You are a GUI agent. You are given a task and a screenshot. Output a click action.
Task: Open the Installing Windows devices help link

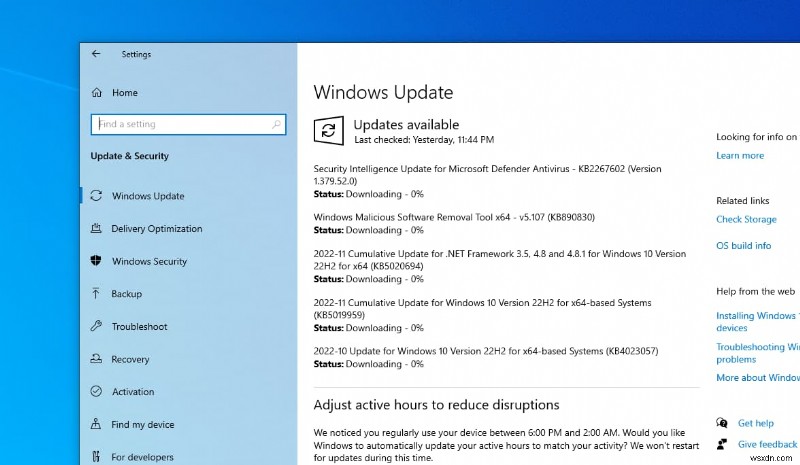(x=758, y=322)
